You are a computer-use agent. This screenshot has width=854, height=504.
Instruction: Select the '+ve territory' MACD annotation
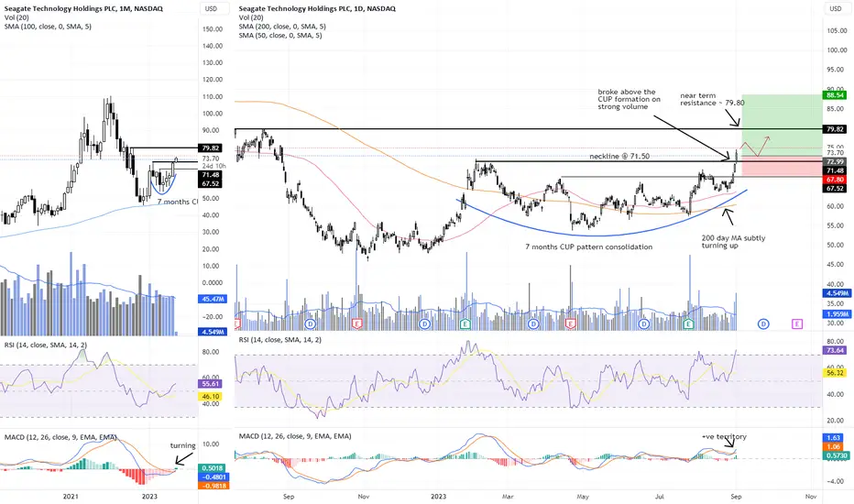point(724,436)
